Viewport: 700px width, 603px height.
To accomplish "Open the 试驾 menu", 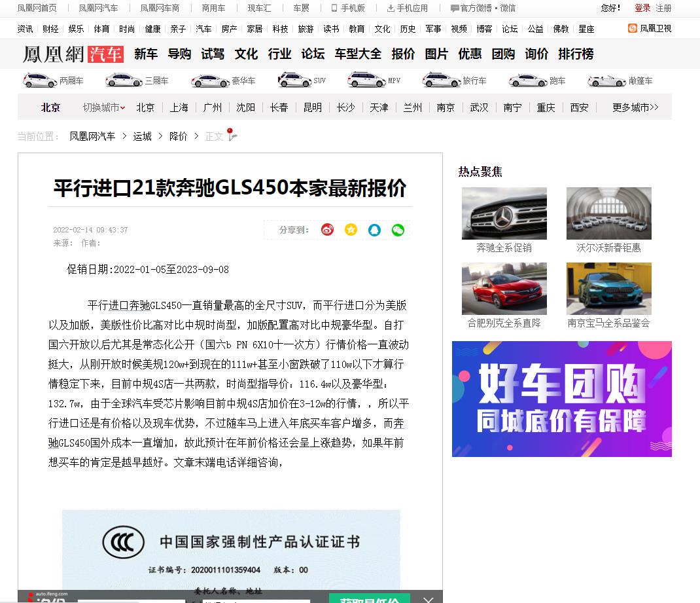I will coord(213,54).
